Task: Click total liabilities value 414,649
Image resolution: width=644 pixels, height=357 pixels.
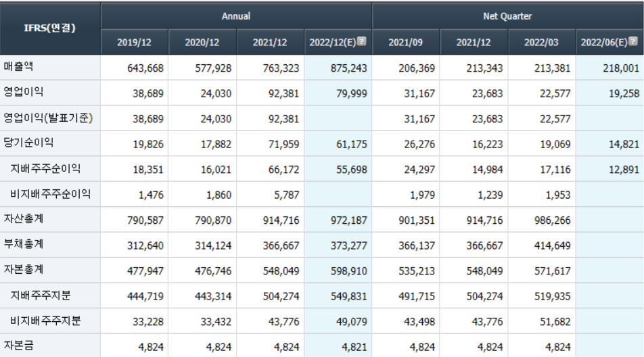Action: (x=553, y=246)
